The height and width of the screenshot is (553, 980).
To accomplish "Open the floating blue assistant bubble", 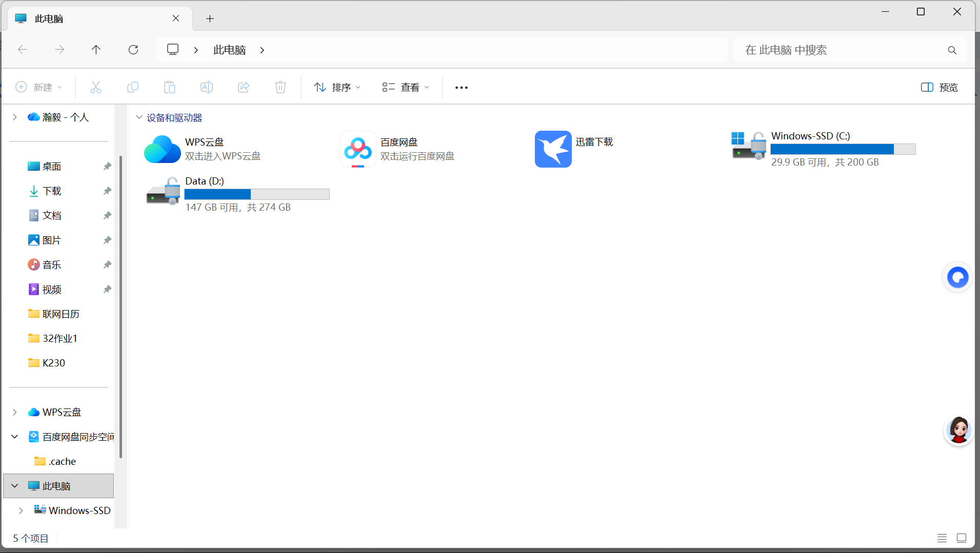I will coord(957,277).
